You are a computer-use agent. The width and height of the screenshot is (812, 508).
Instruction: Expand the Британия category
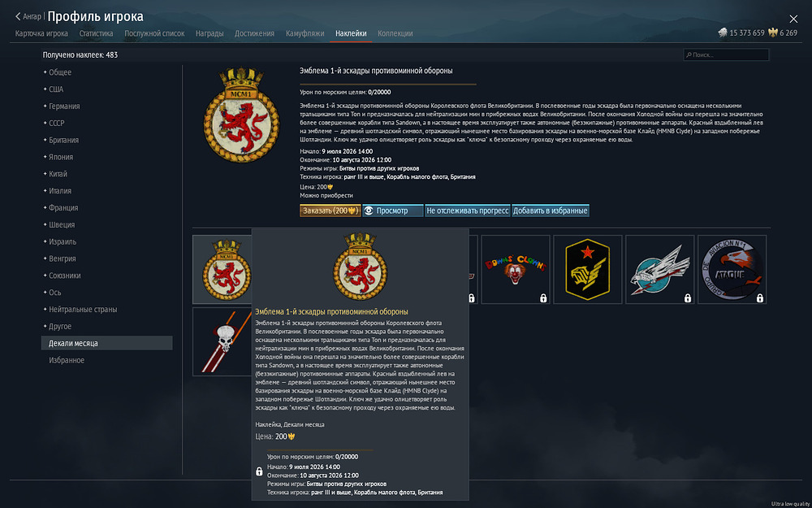61,140
